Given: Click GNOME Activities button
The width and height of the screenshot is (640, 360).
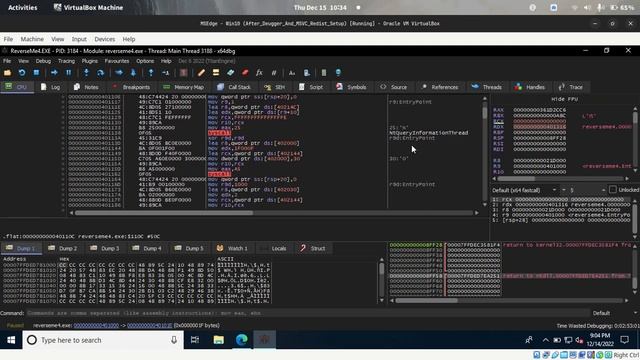Looking at the screenshot, I should (x=23, y=7).
